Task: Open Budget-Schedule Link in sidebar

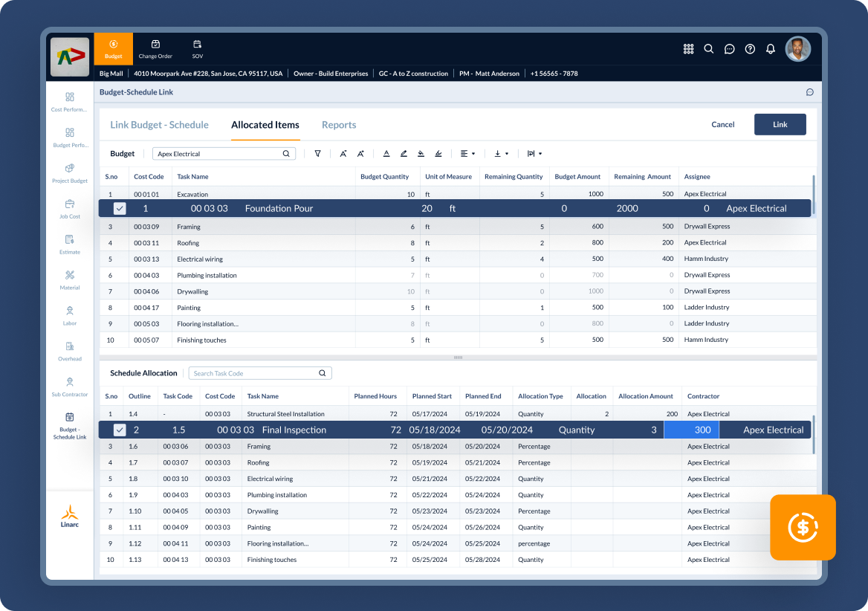Action: click(70, 426)
